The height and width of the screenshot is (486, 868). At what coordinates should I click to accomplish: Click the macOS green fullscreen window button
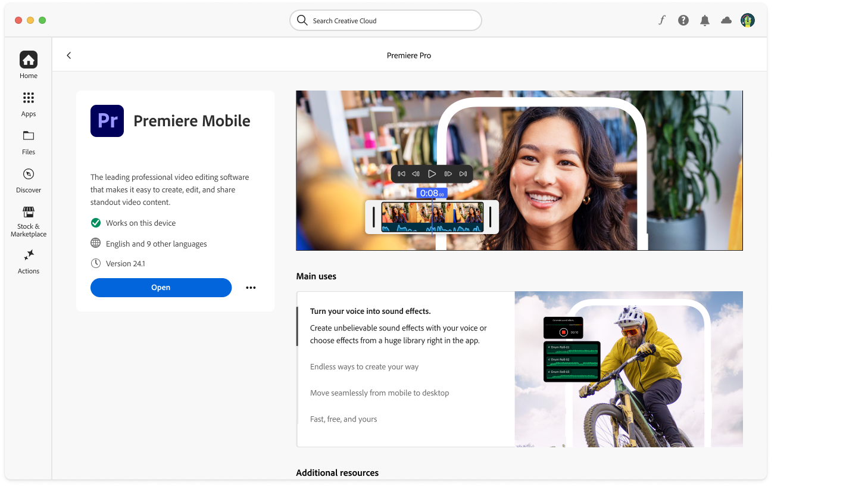(x=42, y=20)
